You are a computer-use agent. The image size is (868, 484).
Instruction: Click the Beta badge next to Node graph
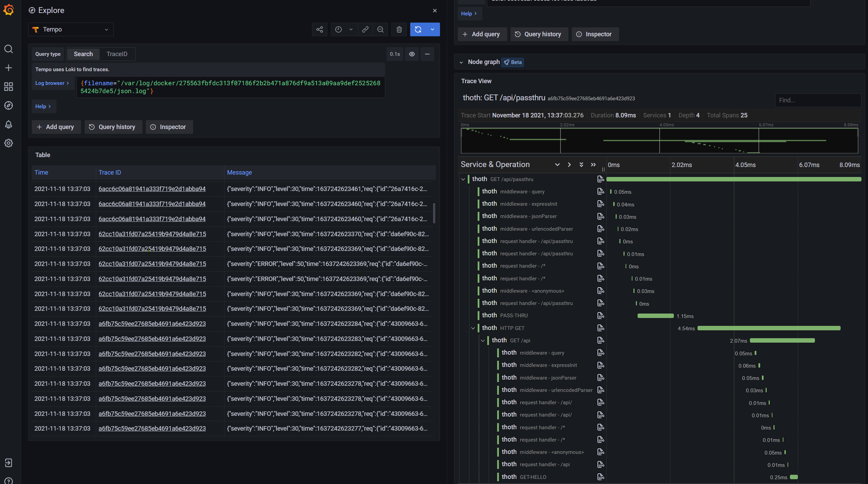513,62
